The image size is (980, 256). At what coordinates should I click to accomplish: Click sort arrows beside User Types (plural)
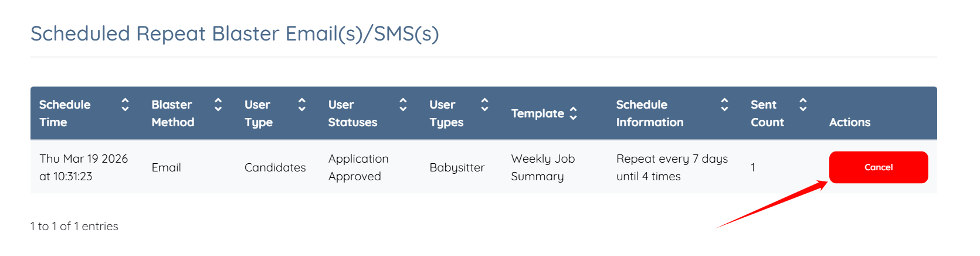(484, 105)
